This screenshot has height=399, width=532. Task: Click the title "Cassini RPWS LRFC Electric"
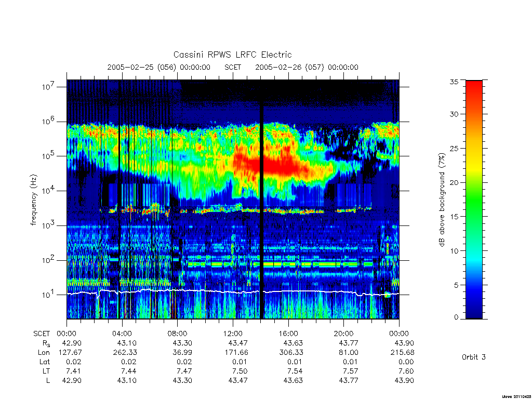[x=232, y=55]
